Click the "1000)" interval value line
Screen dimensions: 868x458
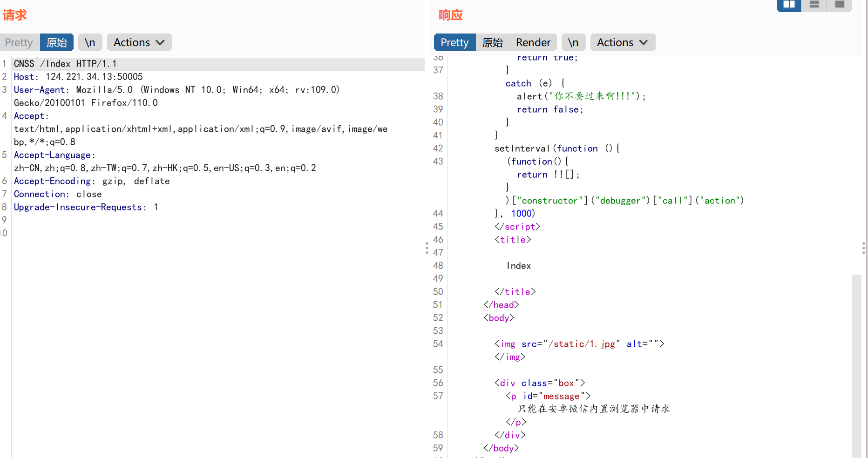tap(515, 214)
